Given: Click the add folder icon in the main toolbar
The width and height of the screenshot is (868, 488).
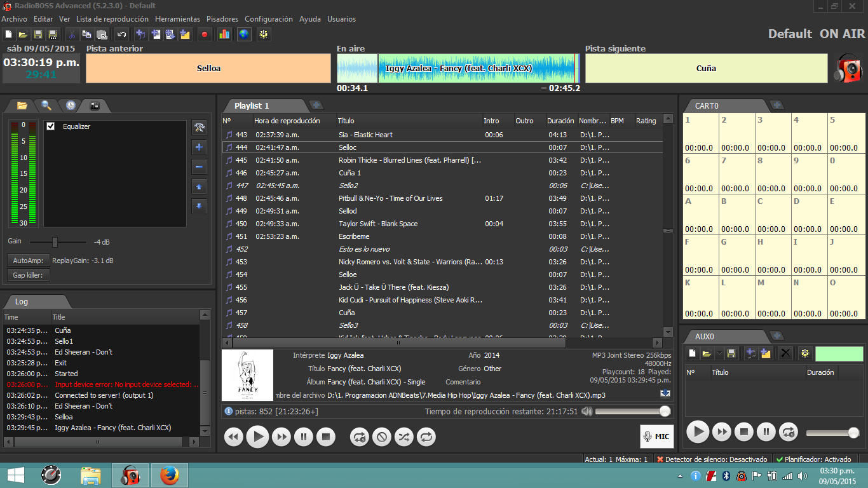Looking at the screenshot, I should (x=186, y=34).
